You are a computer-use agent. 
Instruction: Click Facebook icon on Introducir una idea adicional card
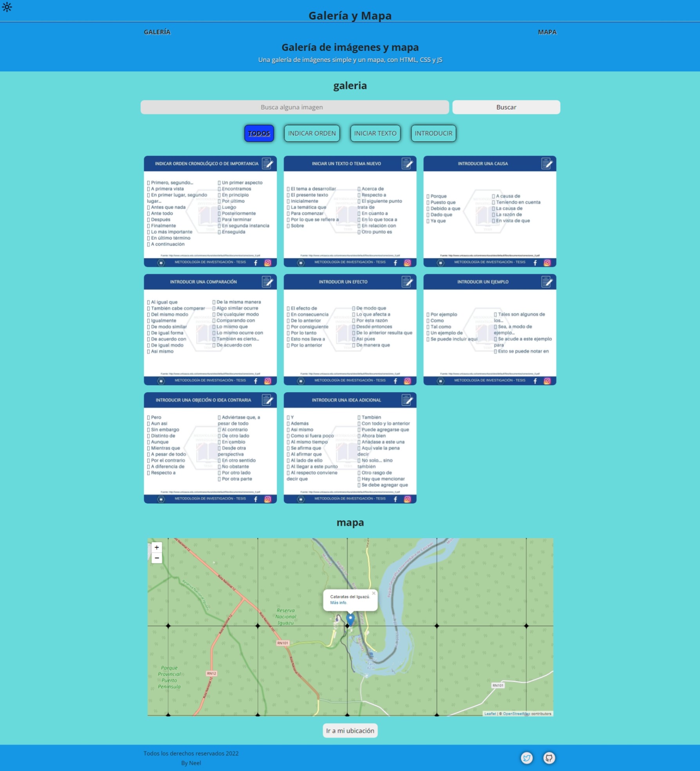395,499
